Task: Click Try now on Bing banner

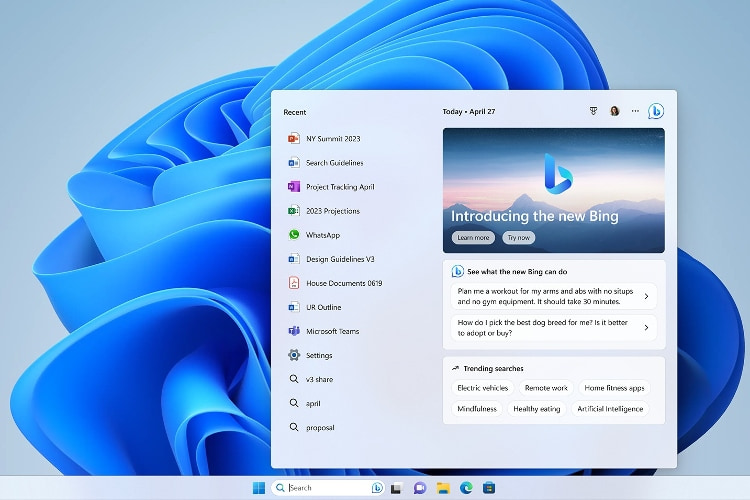Action: (518, 237)
